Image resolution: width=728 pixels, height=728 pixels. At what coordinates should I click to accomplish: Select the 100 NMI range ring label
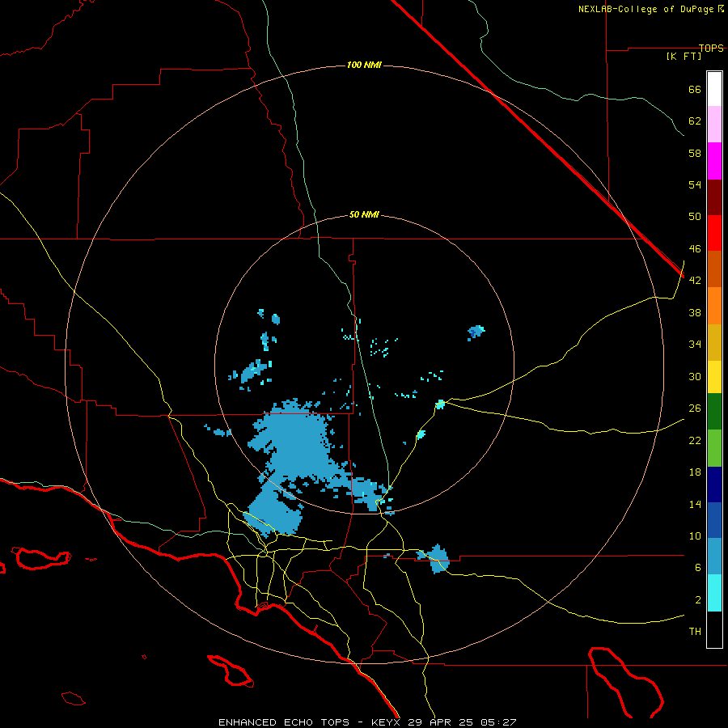click(364, 65)
